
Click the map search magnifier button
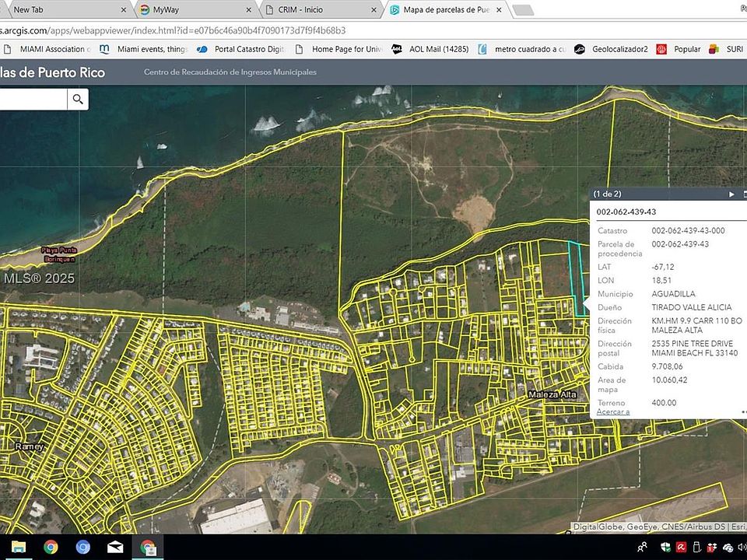coord(78,99)
